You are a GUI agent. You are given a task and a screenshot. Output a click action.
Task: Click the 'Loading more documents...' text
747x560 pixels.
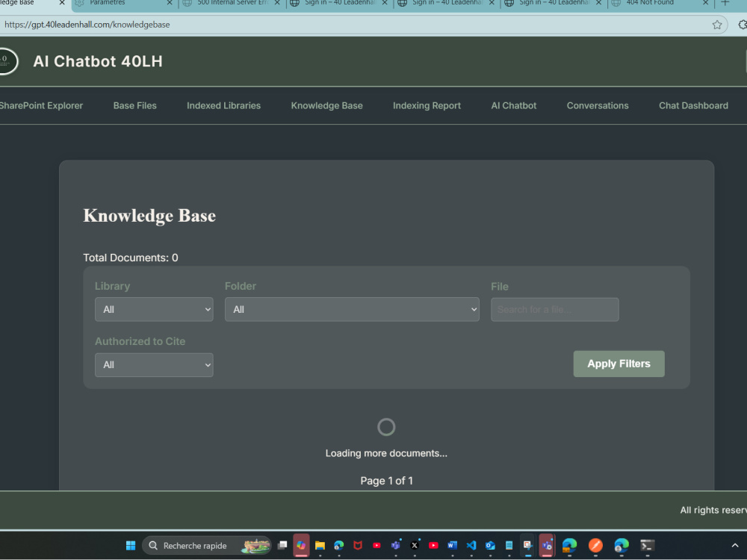[386, 453]
